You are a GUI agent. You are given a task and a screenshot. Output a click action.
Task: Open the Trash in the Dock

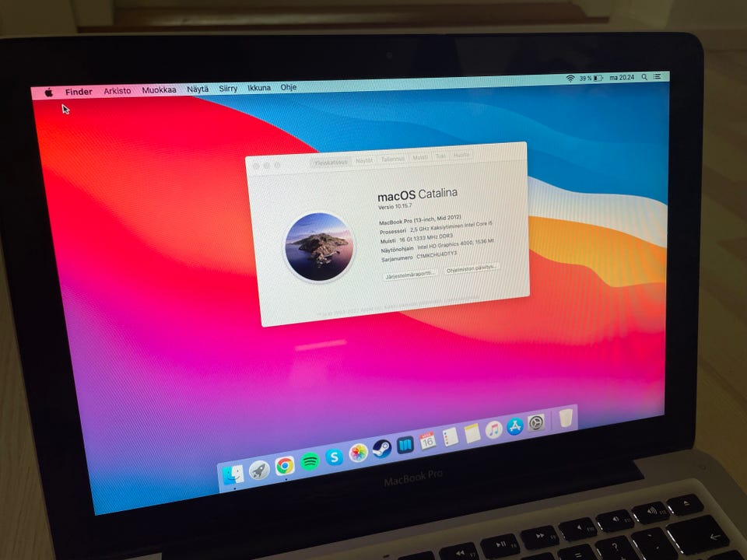[565, 418]
